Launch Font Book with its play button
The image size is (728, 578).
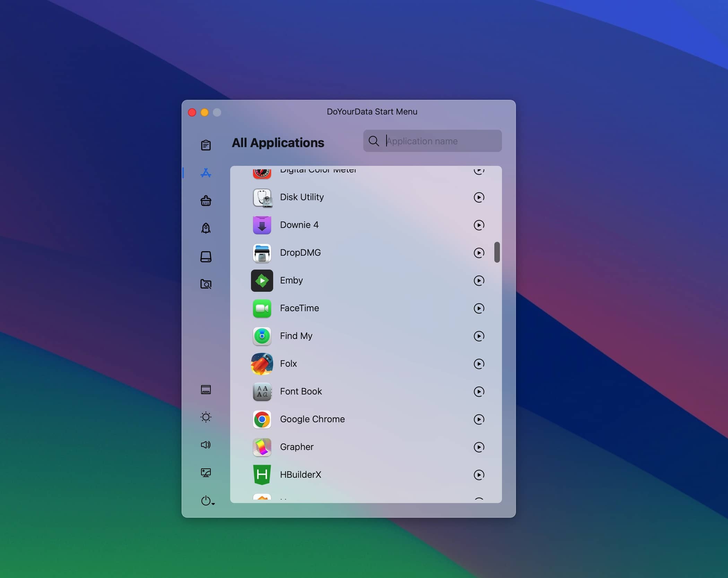point(479,392)
